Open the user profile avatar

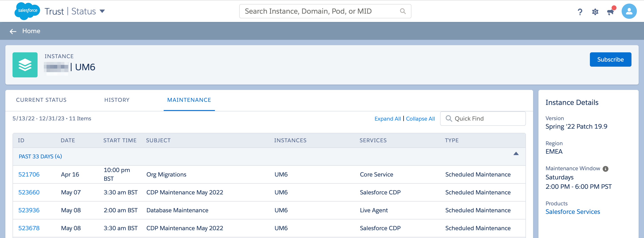(629, 11)
